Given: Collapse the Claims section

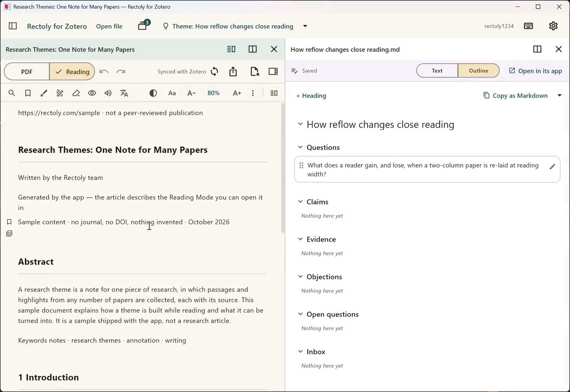Looking at the screenshot, I should 300,202.
